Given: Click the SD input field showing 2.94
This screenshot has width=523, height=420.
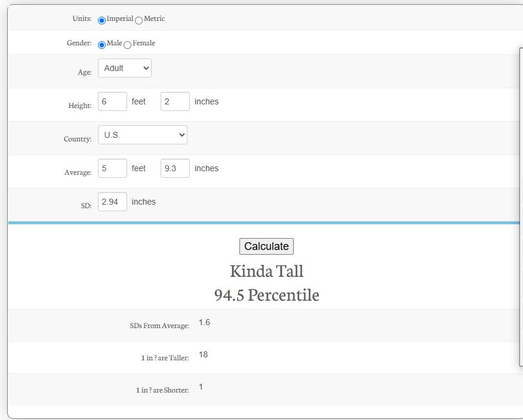Looking at the screenshot, I should (x=112, y=202).
